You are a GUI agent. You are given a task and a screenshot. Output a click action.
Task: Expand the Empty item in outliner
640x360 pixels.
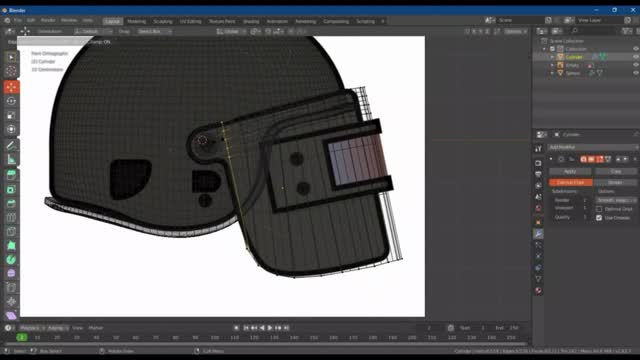click(552, 65)
